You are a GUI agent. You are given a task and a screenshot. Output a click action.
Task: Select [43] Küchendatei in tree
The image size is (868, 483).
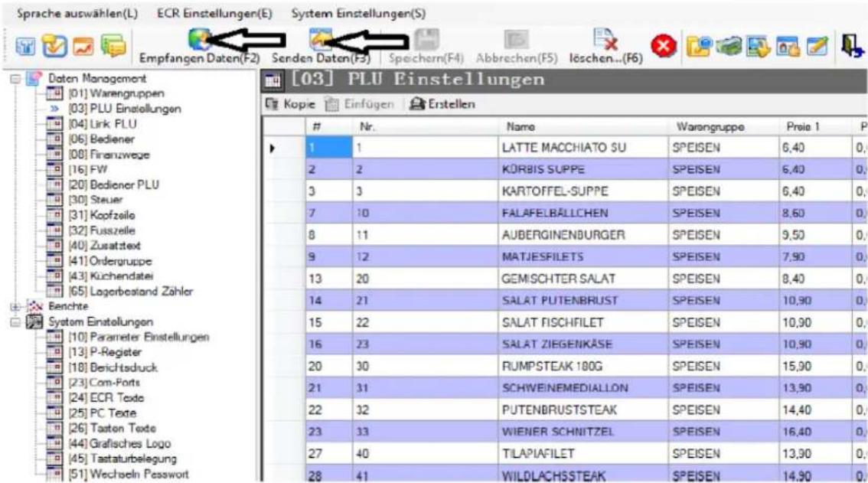point(111,276)
